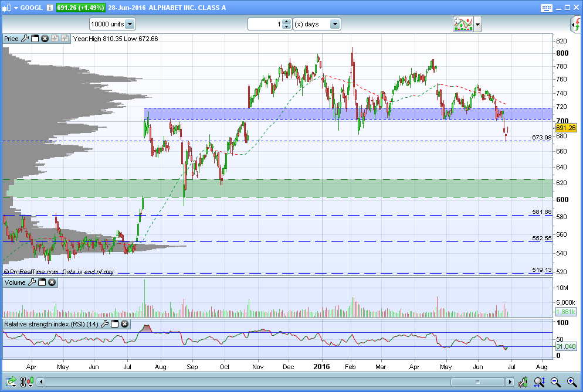Open RSI indicator settings wrench
The width and height of the screenshot is (583, 392).
[104, 324]
